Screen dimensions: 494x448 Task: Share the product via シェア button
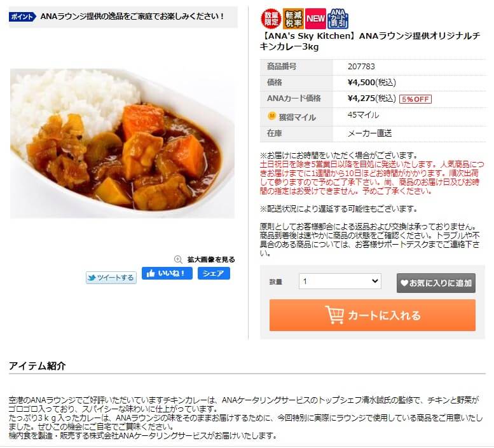pyautogui.click(x=214, y=273)
